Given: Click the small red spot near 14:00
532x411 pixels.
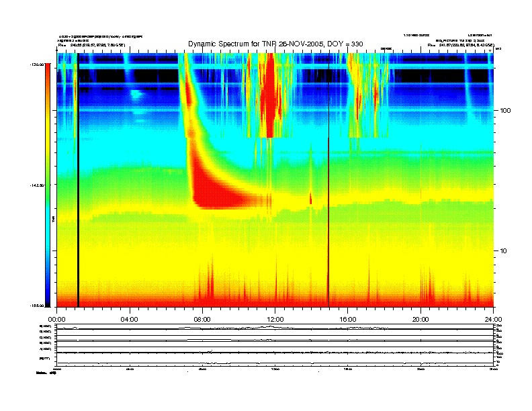Looking at the screenshot, I should tap(310, 198).
